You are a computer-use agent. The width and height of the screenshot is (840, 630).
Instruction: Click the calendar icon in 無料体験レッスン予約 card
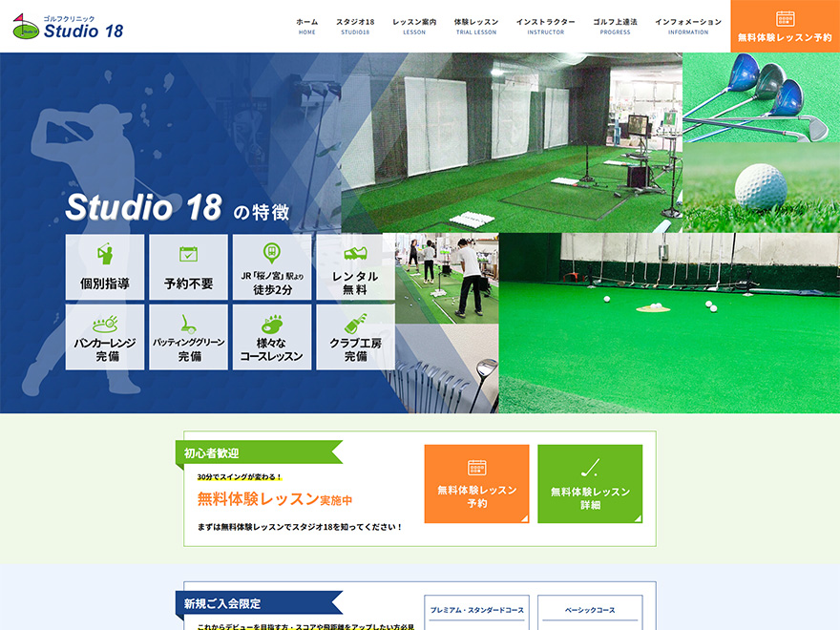(x=476, y=467)
